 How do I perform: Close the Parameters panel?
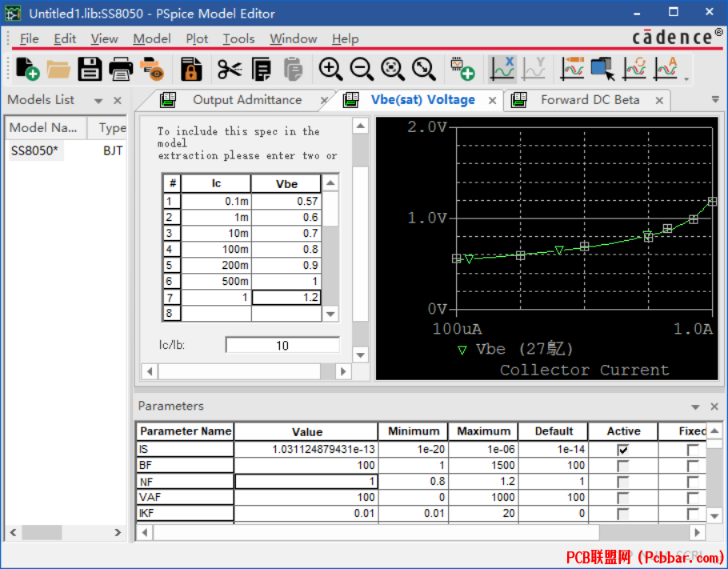coord(714,407)
